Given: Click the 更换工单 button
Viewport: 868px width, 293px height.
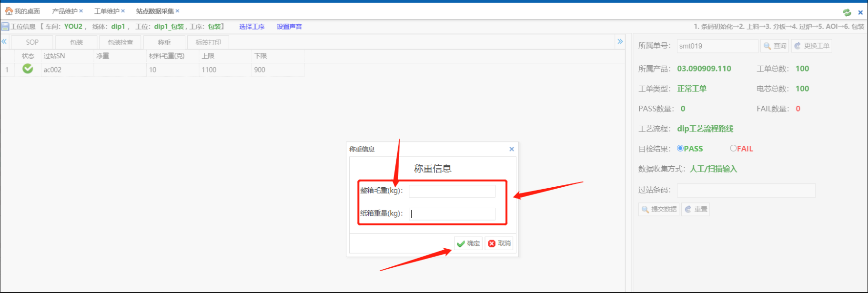Looking at the screenshot, I should [812, 46].
